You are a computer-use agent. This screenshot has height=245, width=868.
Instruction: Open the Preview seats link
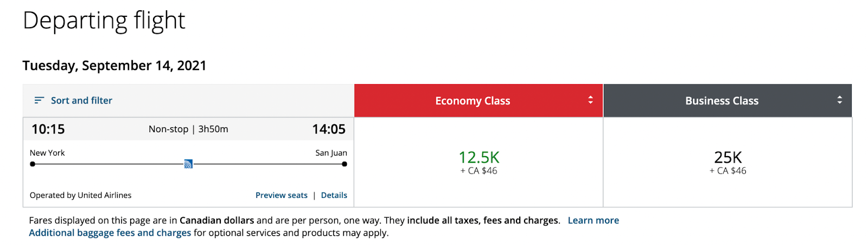[282, 195]
